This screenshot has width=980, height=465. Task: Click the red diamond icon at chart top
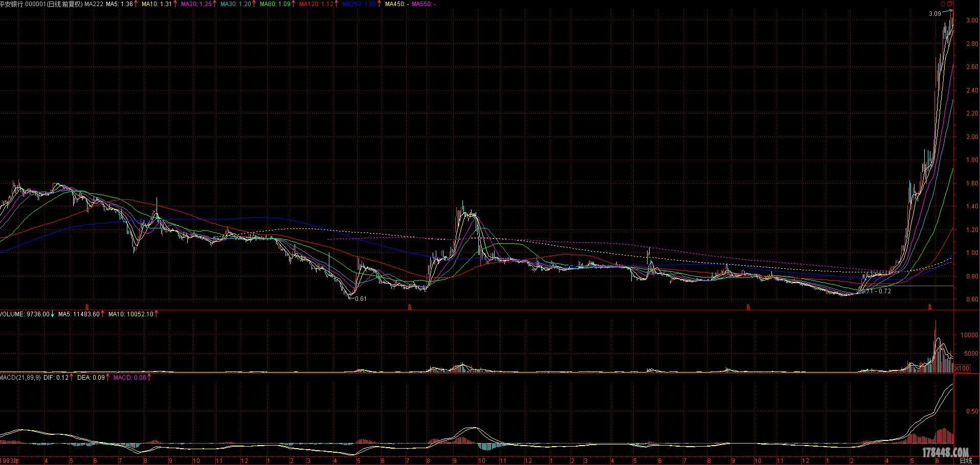943,4
